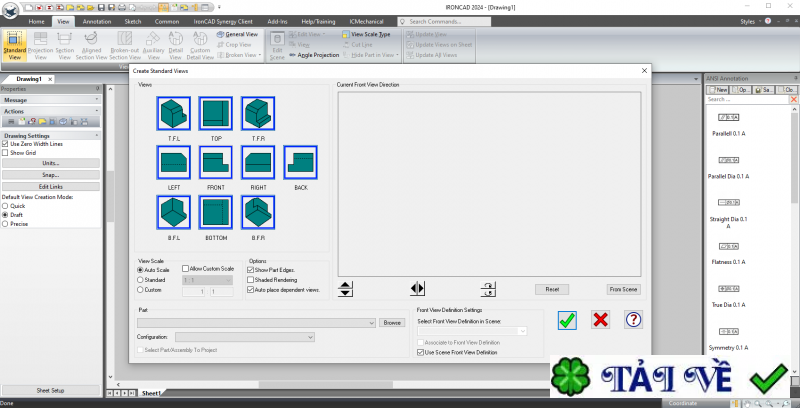Toggle Use Zero Width Lines checkbox
This screenshot has width=800, height=408.
[5, 144]
